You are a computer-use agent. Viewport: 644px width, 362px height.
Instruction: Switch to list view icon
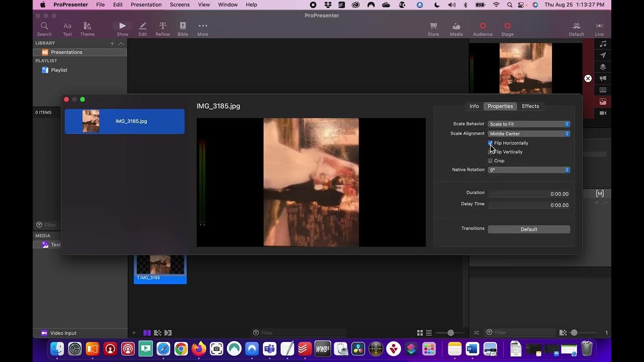coord(429,333)
